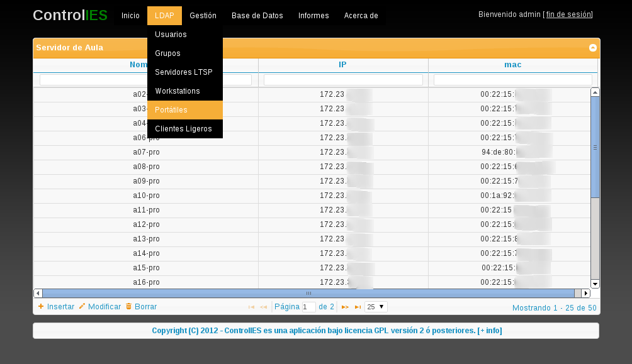The image size is (632, 364).
Task: Select the a15-pro row
Action: (312, 268)
